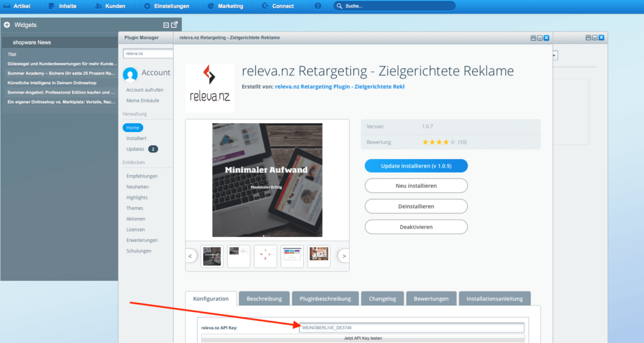644x343 pixels.
Task: Open Lizenzen in Entdecken
Action: tap(136, 229)
